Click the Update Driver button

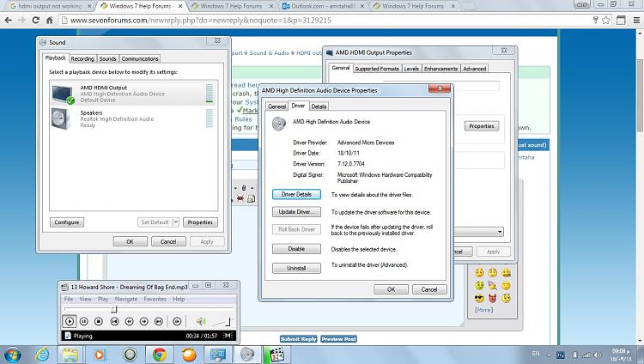click(296, 212)
